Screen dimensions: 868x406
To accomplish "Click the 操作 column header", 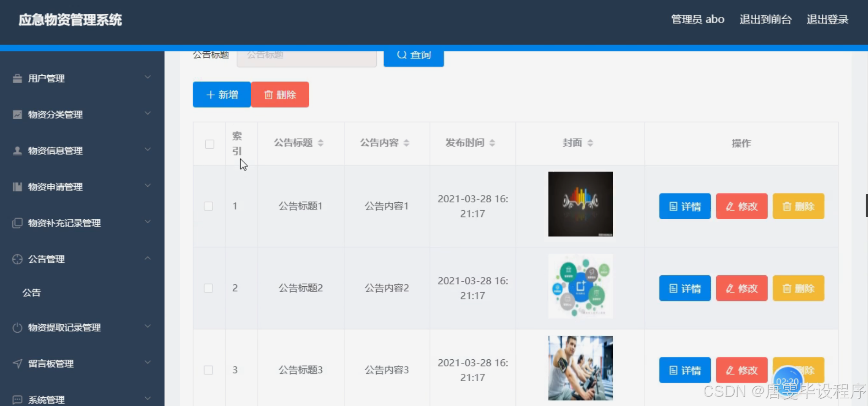I will (x=741, y=143).
